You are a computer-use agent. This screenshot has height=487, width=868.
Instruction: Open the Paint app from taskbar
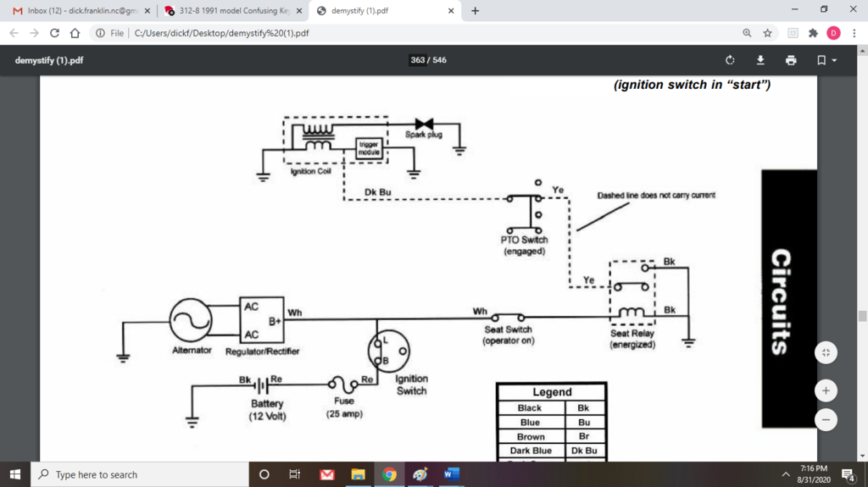420,474
